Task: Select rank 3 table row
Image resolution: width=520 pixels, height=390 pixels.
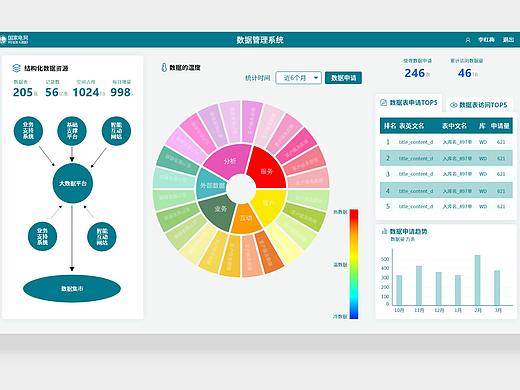Action: [446, 174]
